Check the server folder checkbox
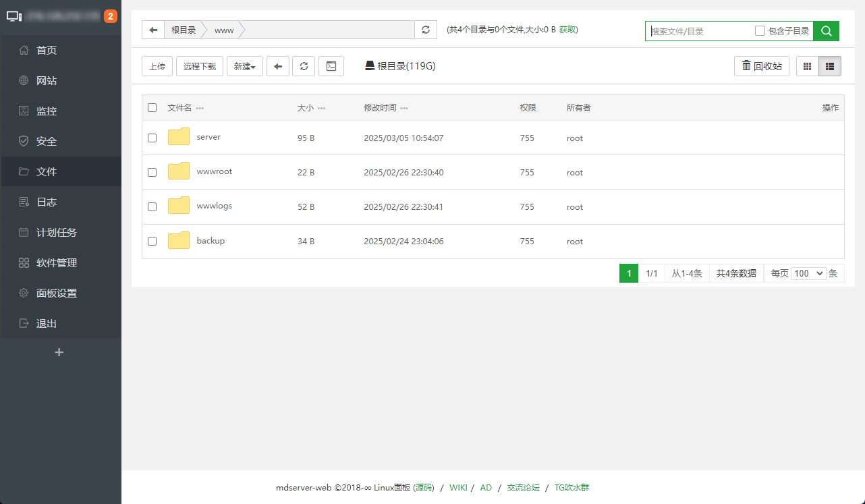The height and width of the screenshot is (504, 865). click(152, 138)
